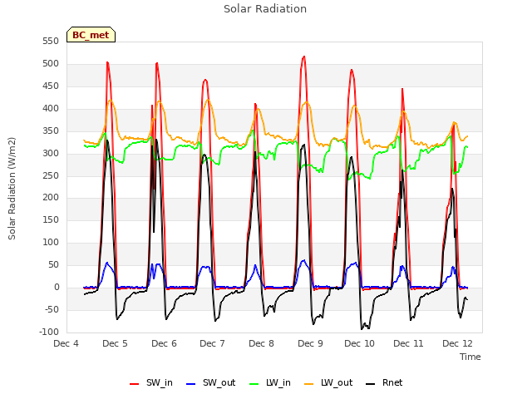Click the Solar Radiation chart title
The height and width of the screenshot is (399, 532).
click(265, 9)
